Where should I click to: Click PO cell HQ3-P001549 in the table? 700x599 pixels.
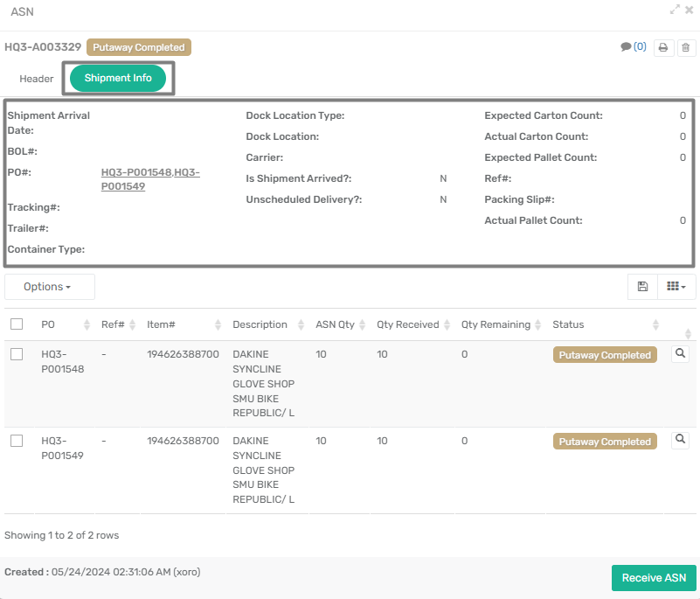pos(63,448)
